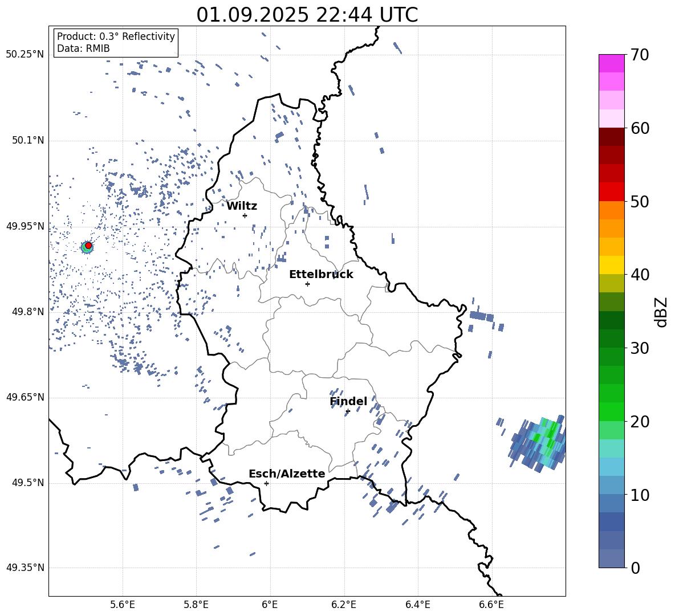
Task: Click the dark green colorbar segment near 30
Action: 612,339
